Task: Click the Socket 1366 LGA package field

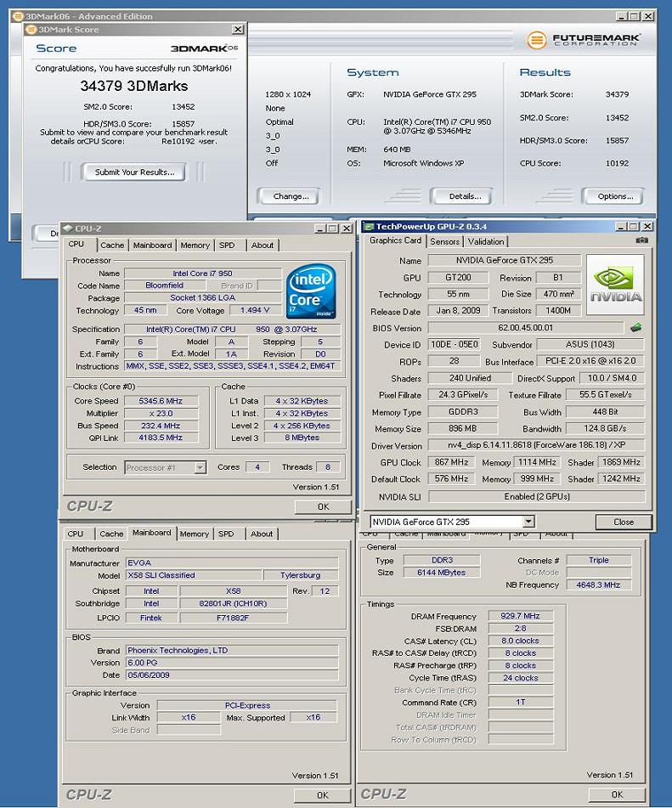Action: click(202, 298)
